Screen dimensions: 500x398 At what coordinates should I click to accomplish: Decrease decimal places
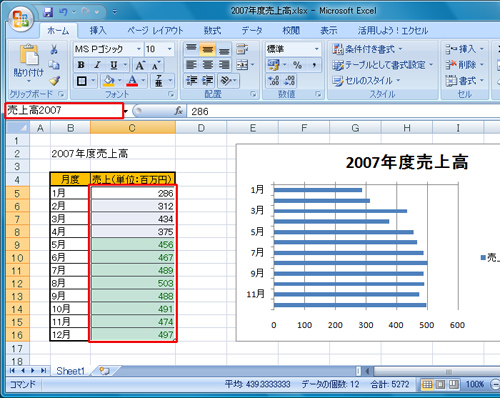289,80
